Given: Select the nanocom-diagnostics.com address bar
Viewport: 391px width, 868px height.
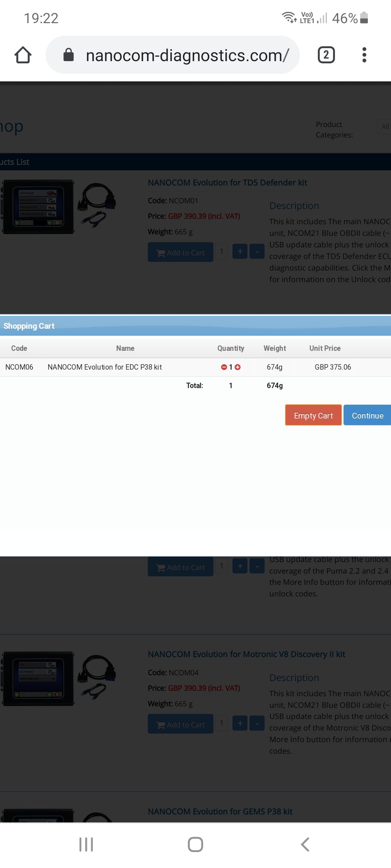Looking at the screenshot, I should (173, 55).
